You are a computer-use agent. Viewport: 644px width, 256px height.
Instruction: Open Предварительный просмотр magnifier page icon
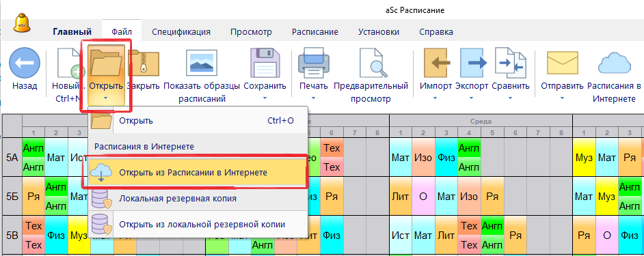371,63
